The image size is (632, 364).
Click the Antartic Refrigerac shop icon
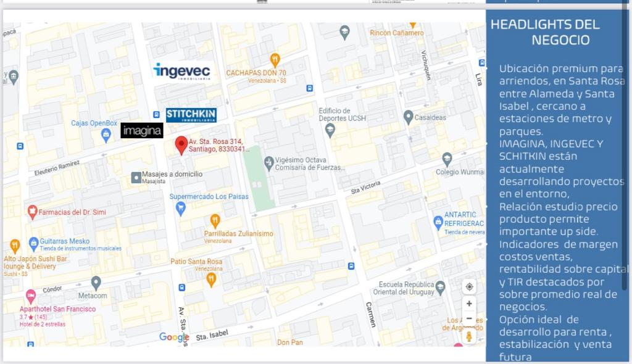(438, 223)
